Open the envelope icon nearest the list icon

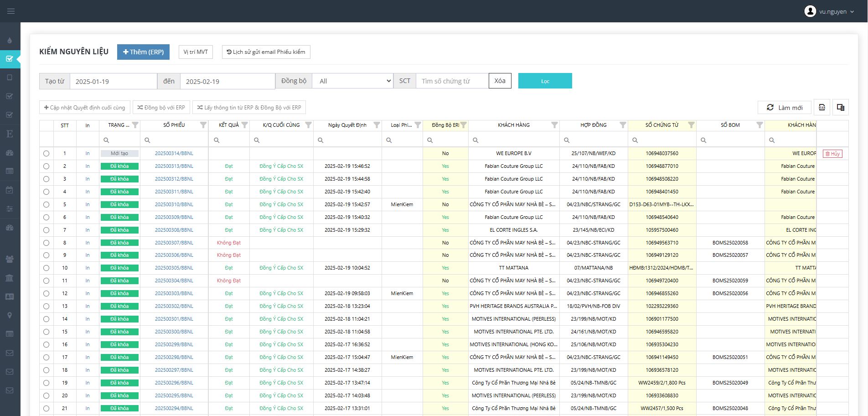click(x=10, y=353)
